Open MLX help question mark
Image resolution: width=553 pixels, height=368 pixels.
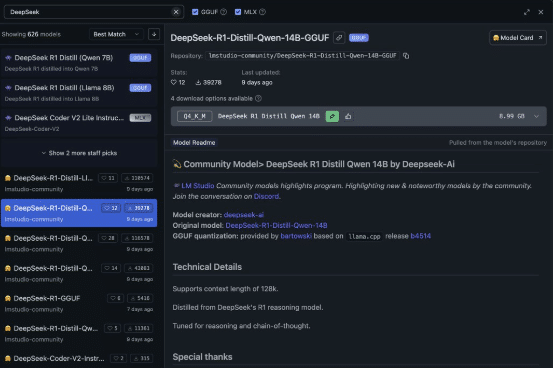click(262, 12)
